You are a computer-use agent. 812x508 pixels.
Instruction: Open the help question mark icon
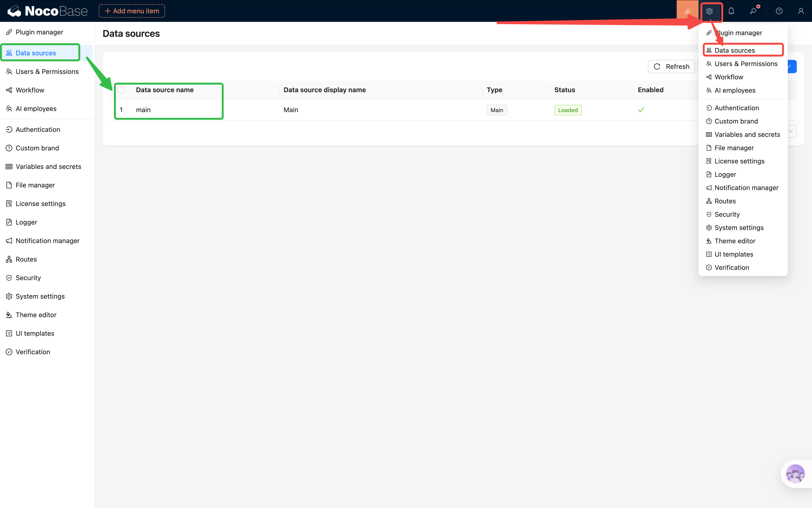pyautogui.click(x=779, y=11)
